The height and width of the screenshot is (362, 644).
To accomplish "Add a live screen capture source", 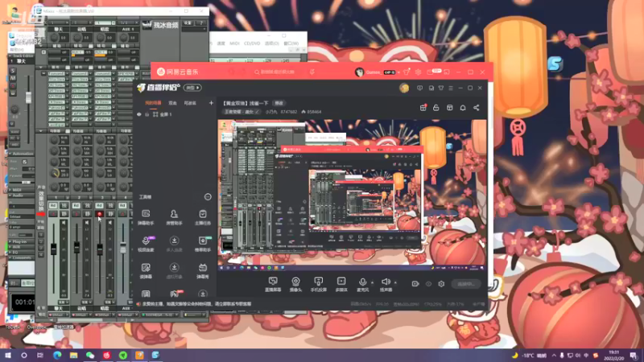I will click(x=273, y=284).
